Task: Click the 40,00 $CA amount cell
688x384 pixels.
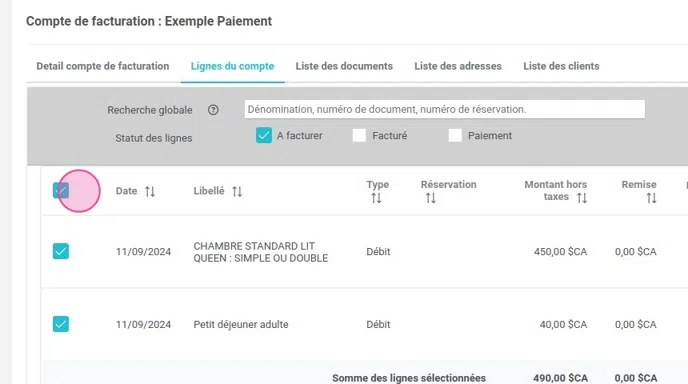Action: pyautogui.click(x=563, y=325)
